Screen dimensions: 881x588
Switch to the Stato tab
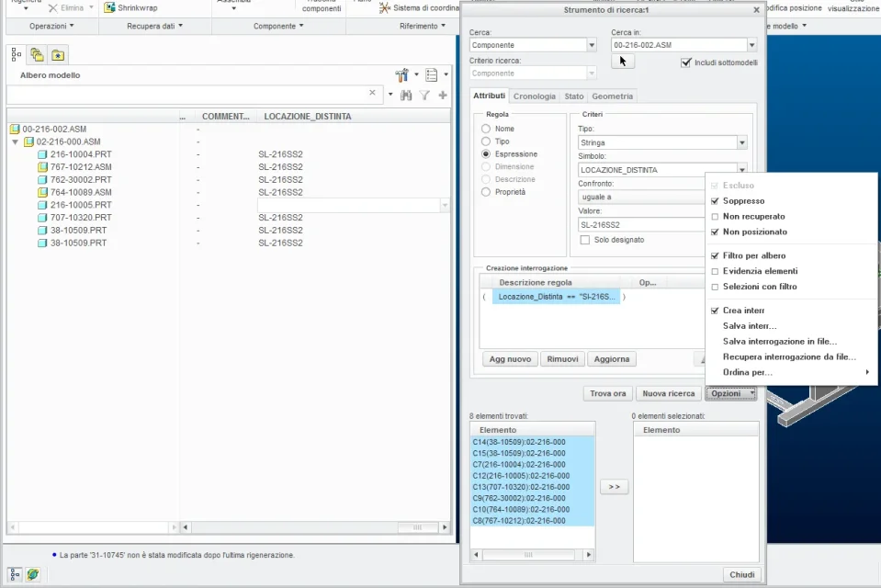point(574,96)
